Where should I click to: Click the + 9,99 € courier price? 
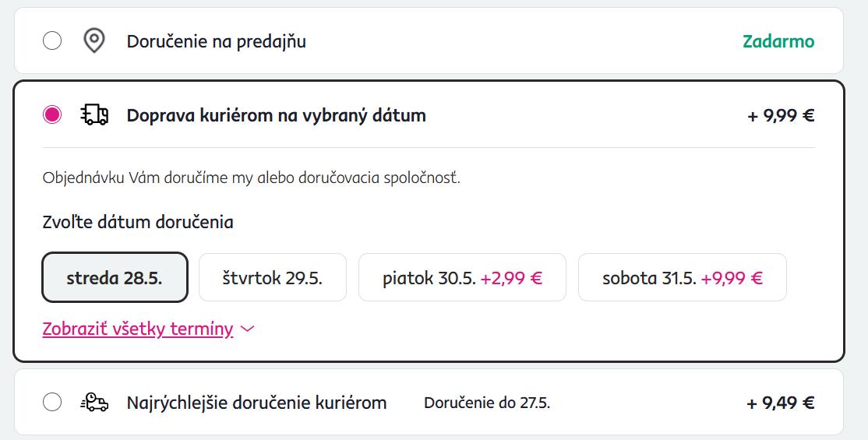[781, 116]
